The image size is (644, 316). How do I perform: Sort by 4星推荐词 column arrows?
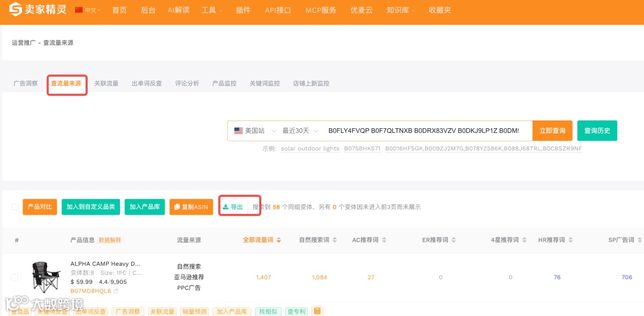(525, 240)
